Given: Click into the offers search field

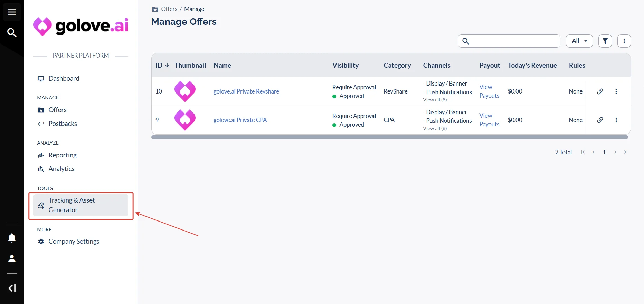Looking at the screenshot, I should (509, 41).
